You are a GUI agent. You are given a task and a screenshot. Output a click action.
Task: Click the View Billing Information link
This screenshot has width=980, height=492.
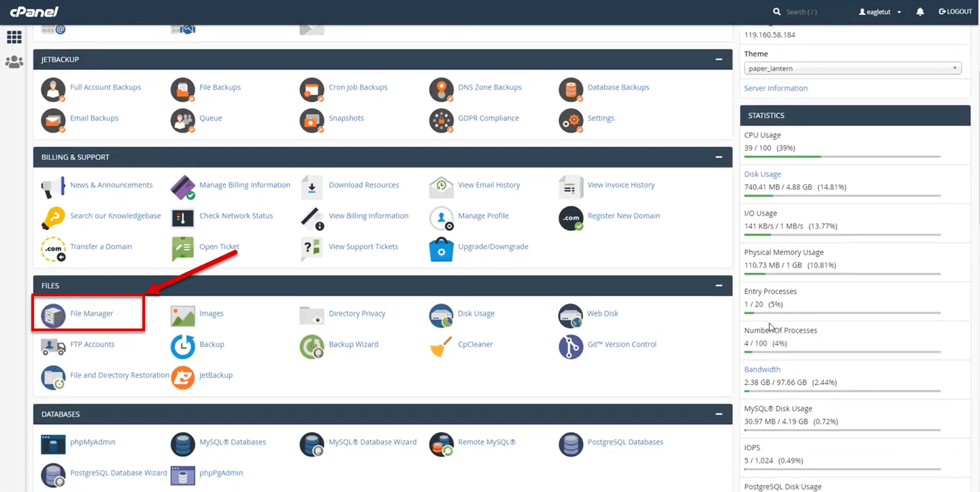pos(369,216)
